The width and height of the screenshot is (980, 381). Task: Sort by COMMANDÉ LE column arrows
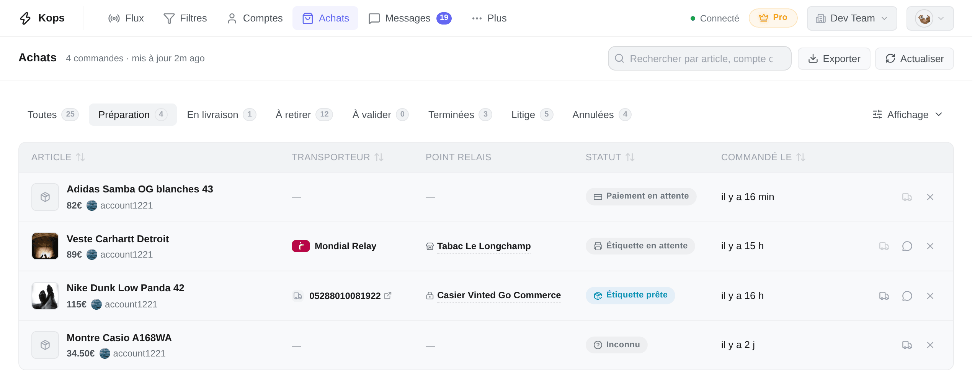coord(801,157)
